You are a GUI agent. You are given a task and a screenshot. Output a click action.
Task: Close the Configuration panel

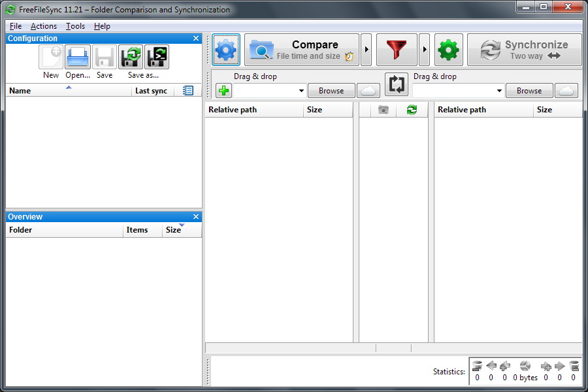click(x=196, y=39)
